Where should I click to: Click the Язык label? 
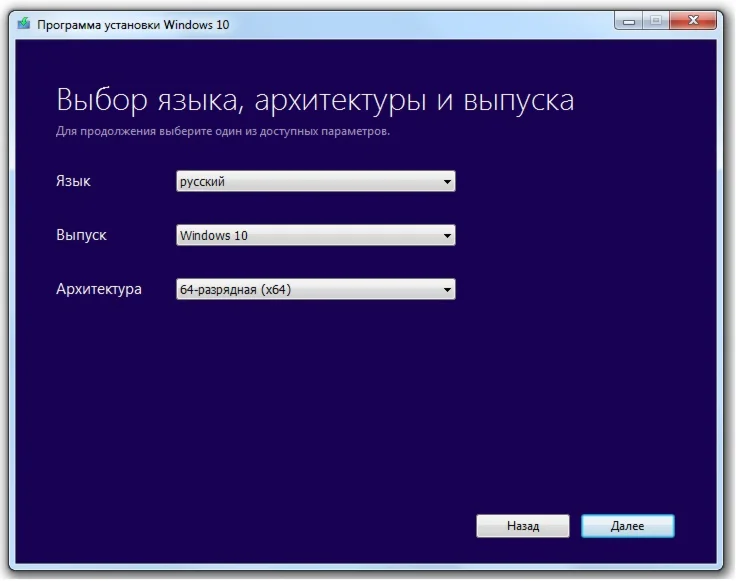coord(73,181)
